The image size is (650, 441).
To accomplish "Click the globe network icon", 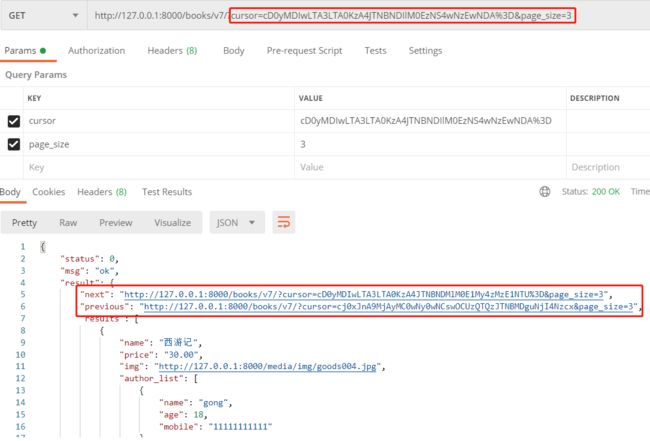I will (545, 191).
